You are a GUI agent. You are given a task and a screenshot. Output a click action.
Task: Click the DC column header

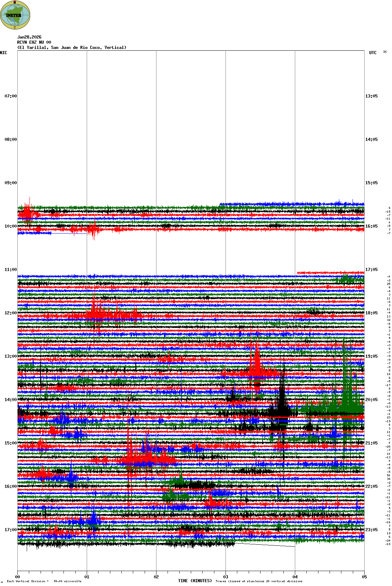tap(385, 52)
